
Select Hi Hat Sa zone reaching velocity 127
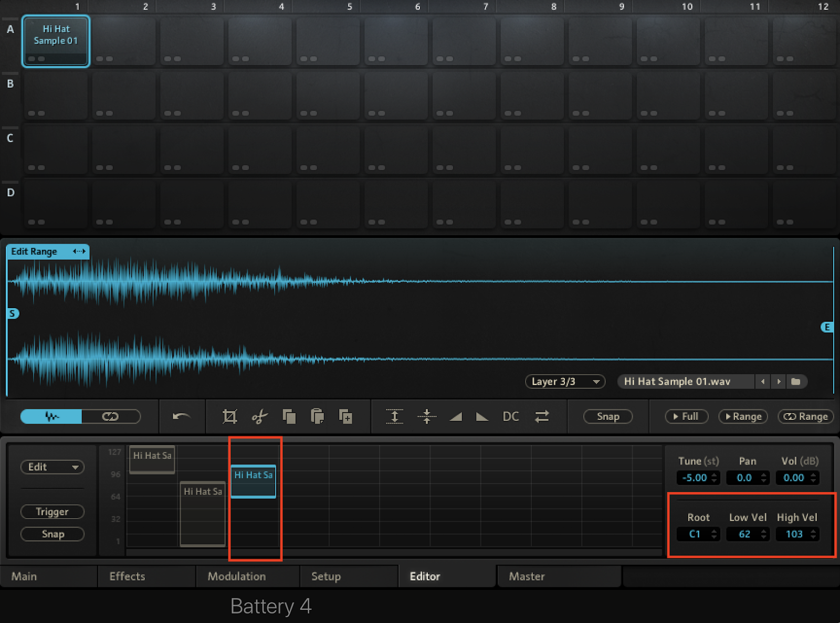coord(152,459)
